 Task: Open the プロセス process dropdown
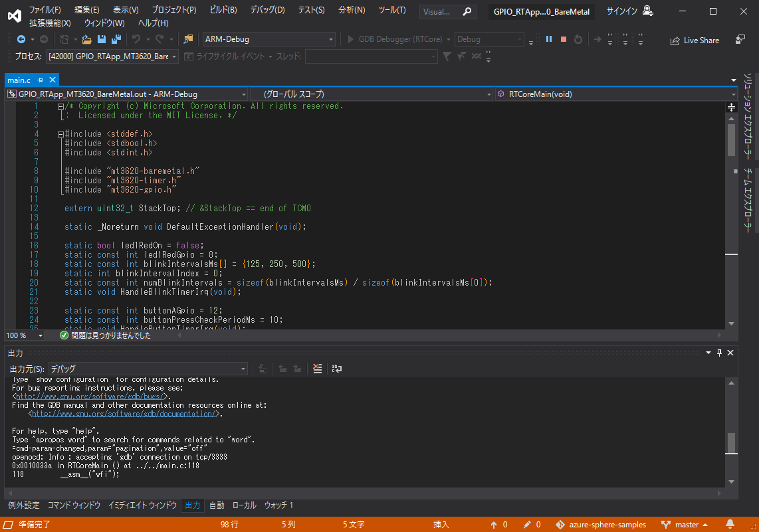point(112,56)
